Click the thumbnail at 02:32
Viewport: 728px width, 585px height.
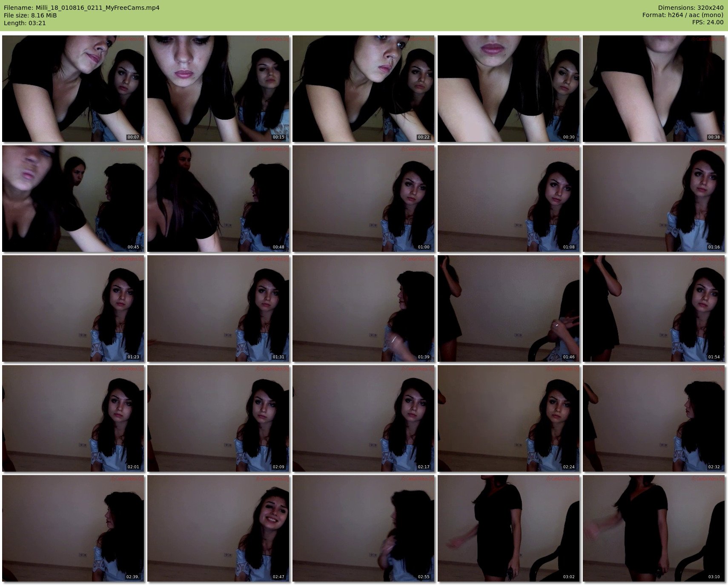point(654,418)
